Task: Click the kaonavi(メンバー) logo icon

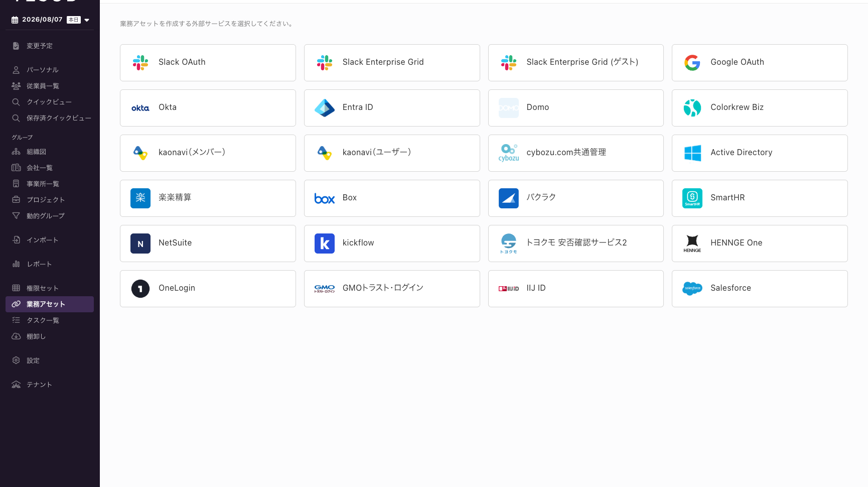Action: (140, 153)
